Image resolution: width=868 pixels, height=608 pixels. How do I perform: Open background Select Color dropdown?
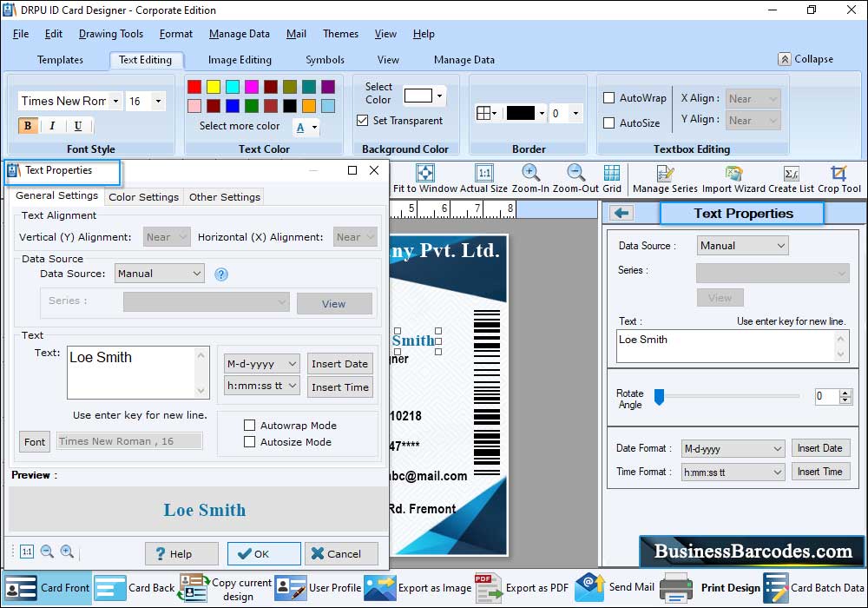click(439, 96)
